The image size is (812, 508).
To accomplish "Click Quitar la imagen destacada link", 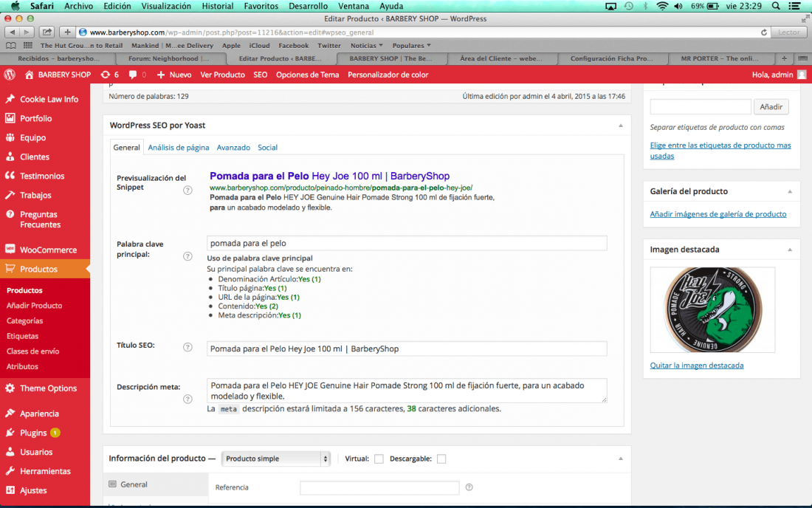I will click(x=697, y=365).
